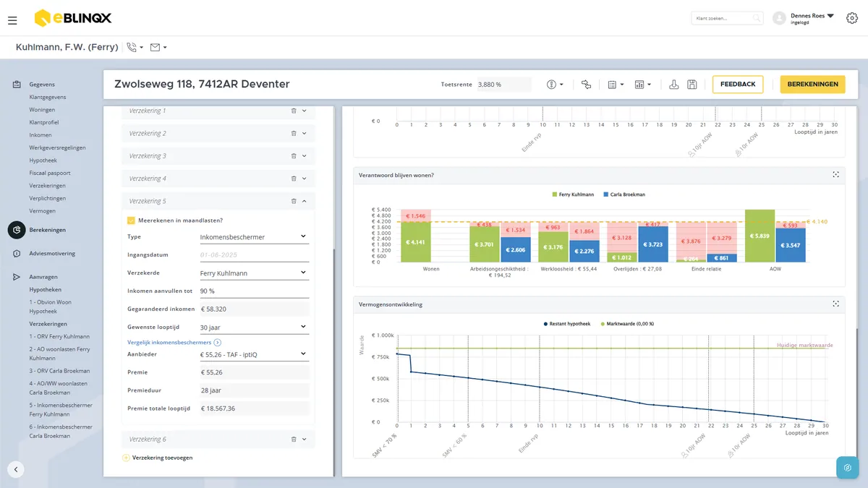Select Verzekeringen under Gegevens
The height and width of the screenshot is (488, 868).
[x=47, y=186]
